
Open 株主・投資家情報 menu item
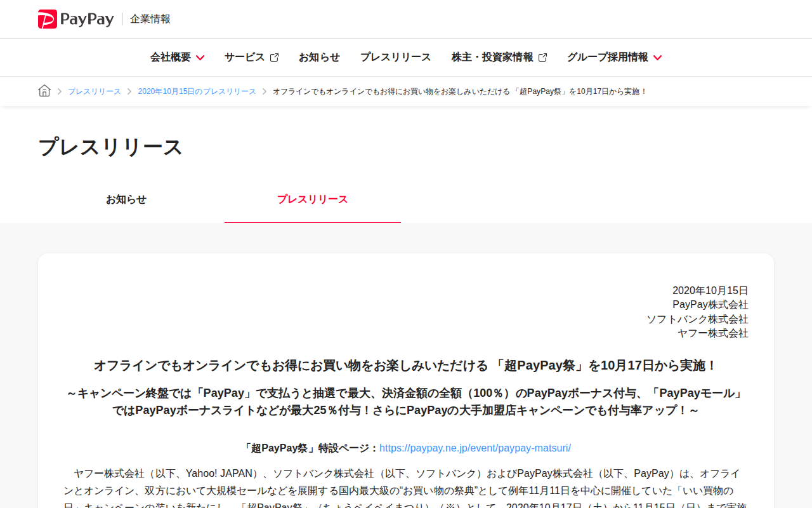coord(499,57)
